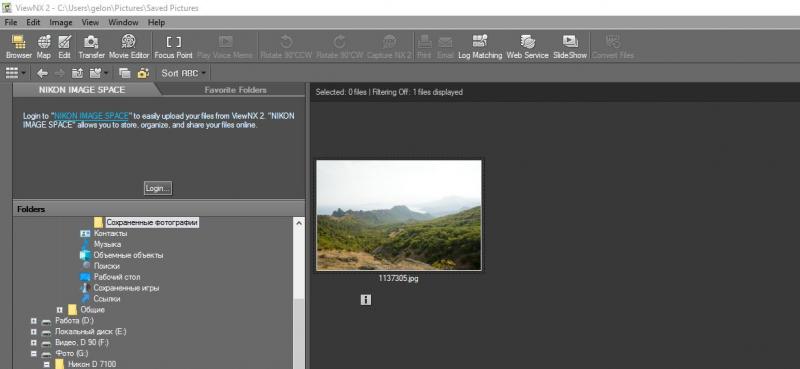Select the Музыка folder

107,244
